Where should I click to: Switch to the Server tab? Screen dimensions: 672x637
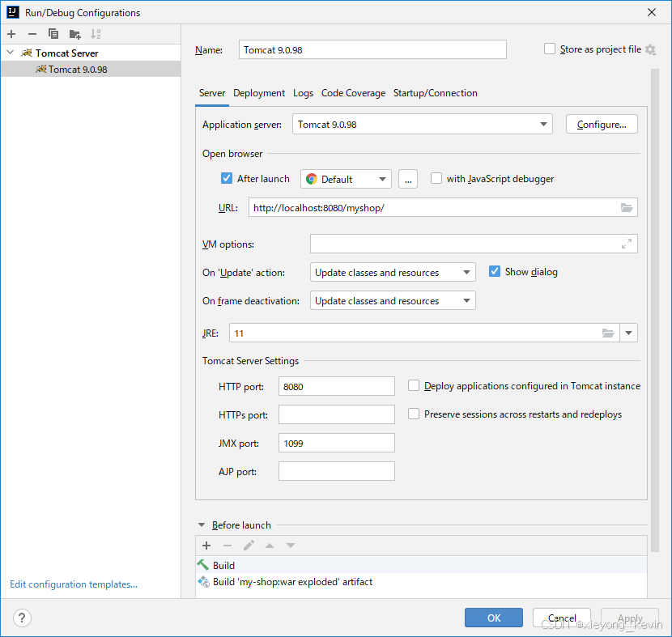coord(212,93)
